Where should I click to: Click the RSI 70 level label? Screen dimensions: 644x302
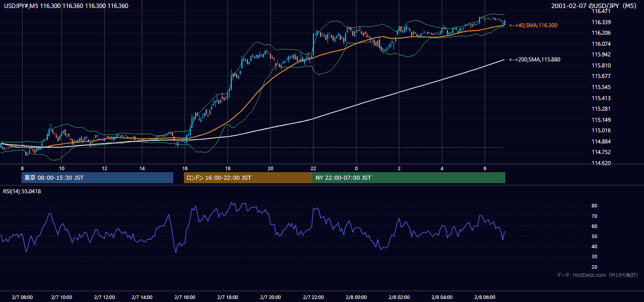594,216
